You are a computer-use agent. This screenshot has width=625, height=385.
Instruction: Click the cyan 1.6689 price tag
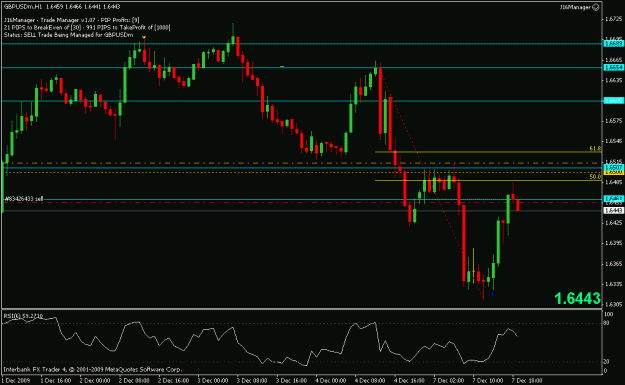pos(614,43)
